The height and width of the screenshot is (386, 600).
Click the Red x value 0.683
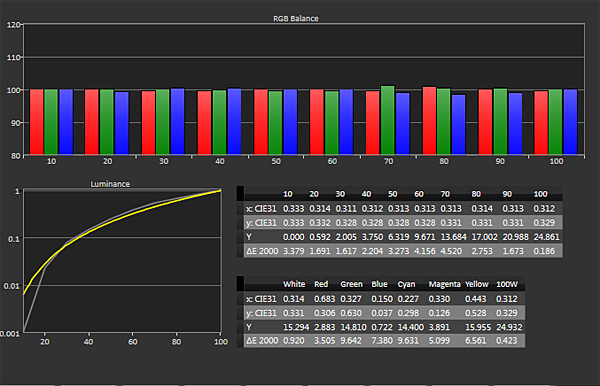(x=324, y=299)
